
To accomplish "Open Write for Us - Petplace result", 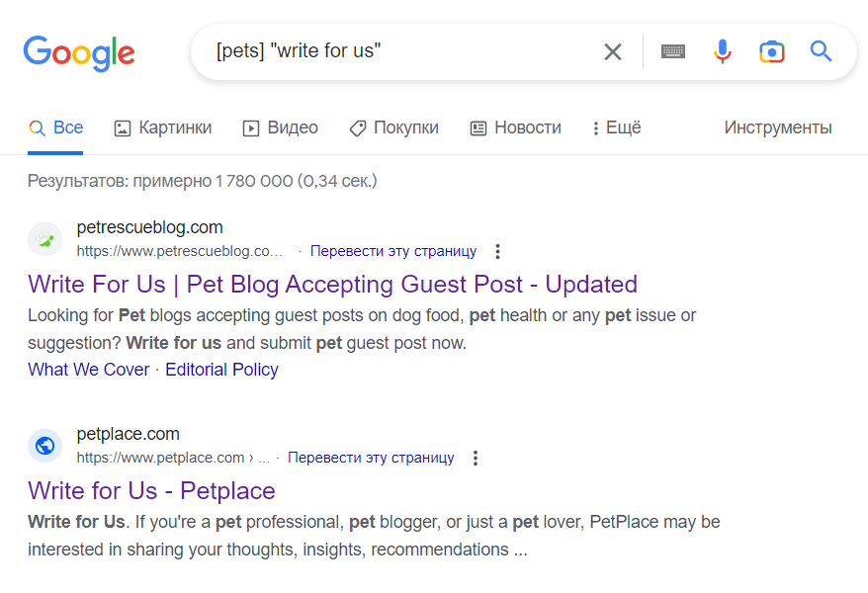I will click(151, 490).
